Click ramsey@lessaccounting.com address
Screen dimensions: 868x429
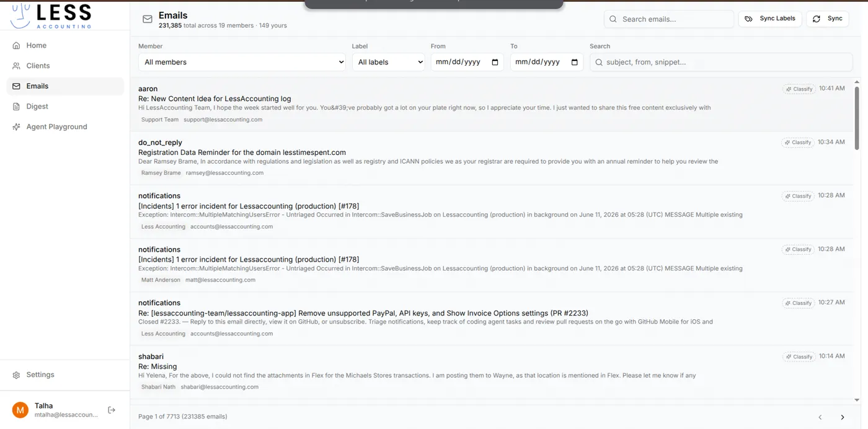[224, 173]
